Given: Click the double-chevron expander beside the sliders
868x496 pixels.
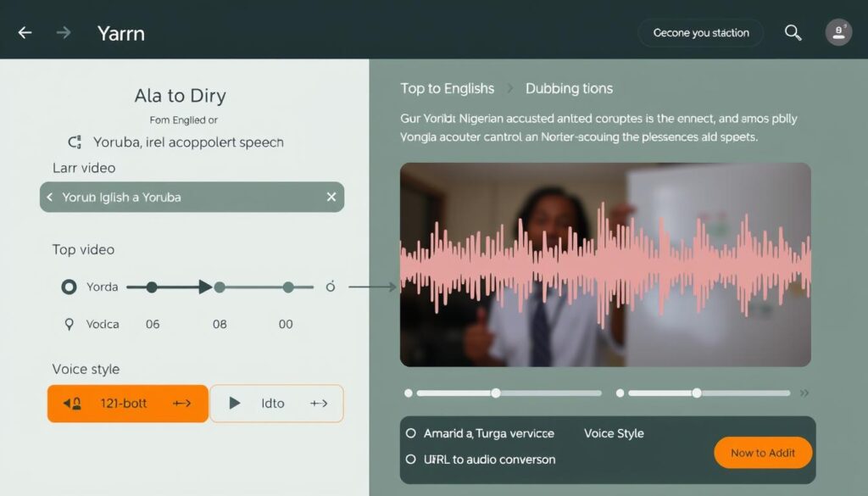Looking at the screenshot, I should click(x=804, y=393).
